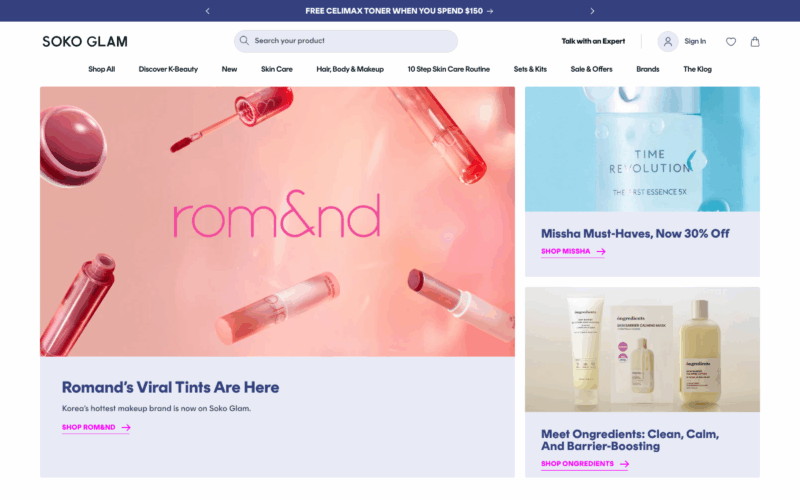The width and height of the screenshot is (800, 500).
Task: Open the Hair, Body & Makeup menu
Action: point(349,69)
